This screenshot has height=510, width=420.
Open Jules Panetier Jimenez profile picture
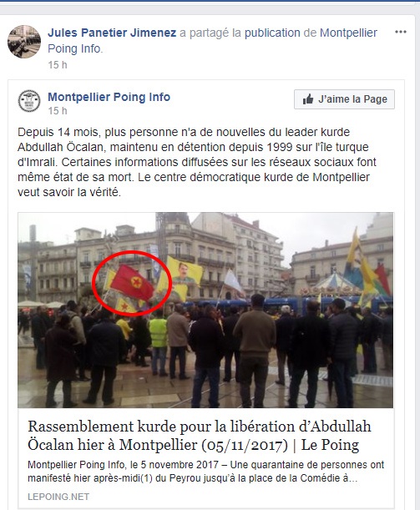point(24,42)
